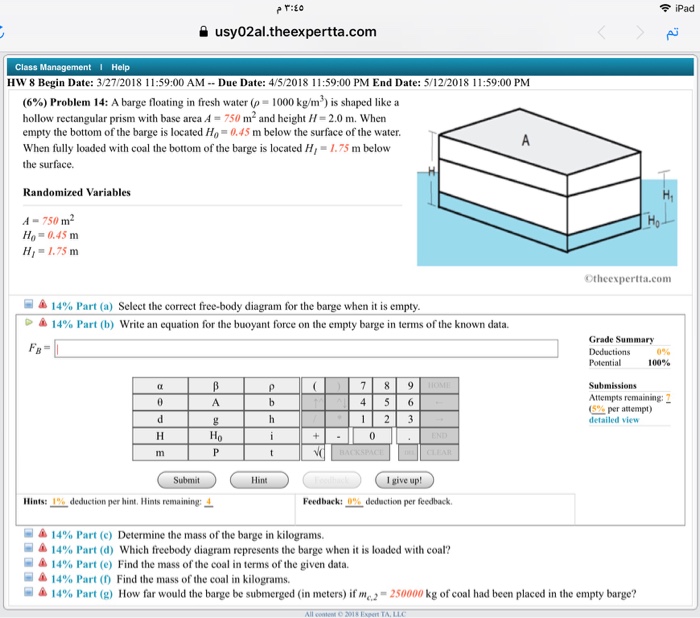Image resolution: width=700 pixels, height=618 pixels.
Task: Click warning icon beside Part (g)
Action: [42, 592]
